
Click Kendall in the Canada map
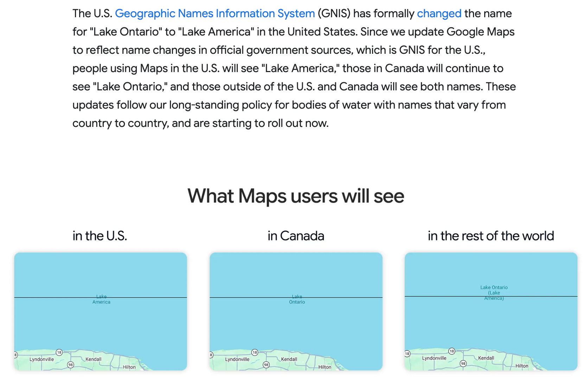coord(289,359)
